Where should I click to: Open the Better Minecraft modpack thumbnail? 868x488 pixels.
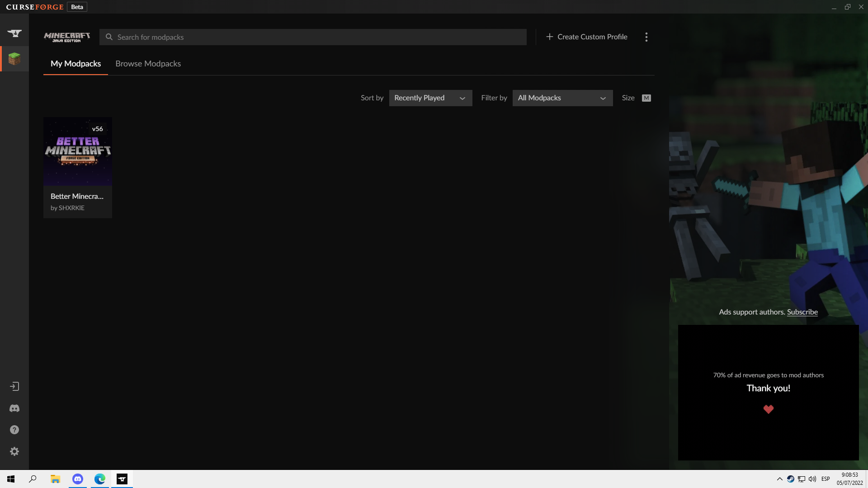[78, 152]
